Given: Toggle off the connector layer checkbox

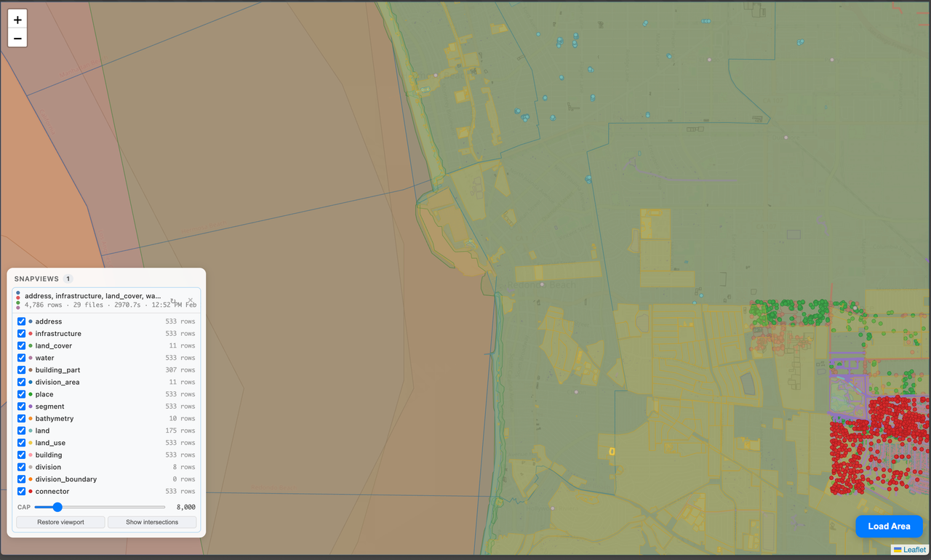Looking at the screenshot, I should click(x=22, y=492).
